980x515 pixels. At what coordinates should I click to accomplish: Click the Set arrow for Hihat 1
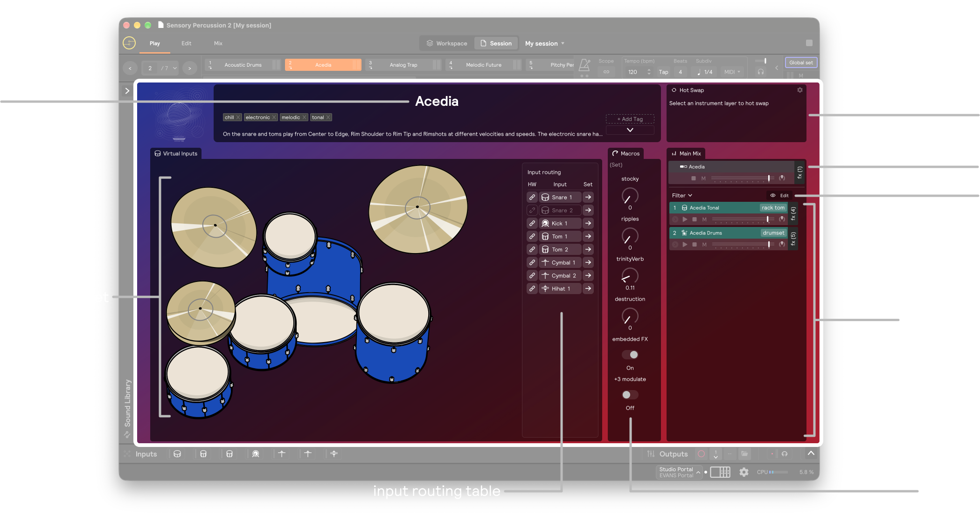pos(588,288)
